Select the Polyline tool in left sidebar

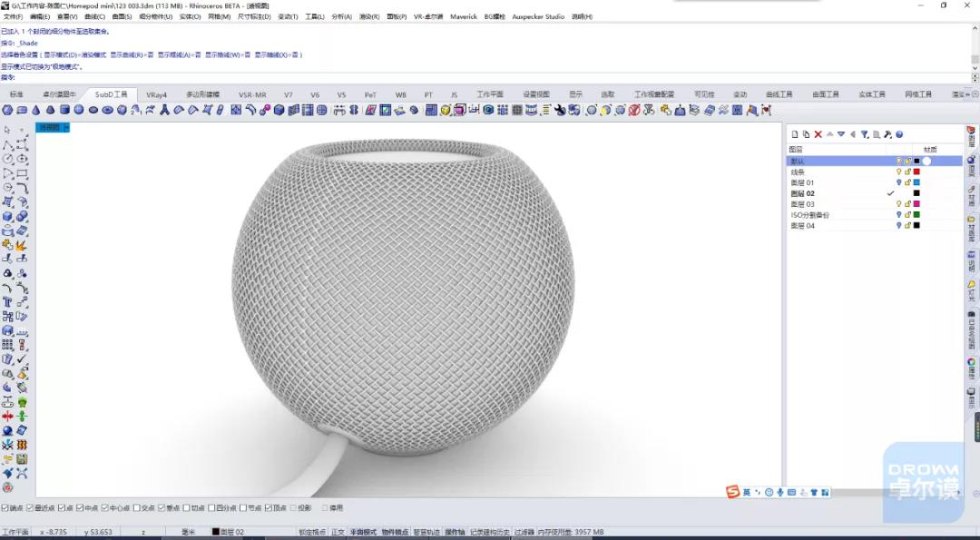point(7,145)
